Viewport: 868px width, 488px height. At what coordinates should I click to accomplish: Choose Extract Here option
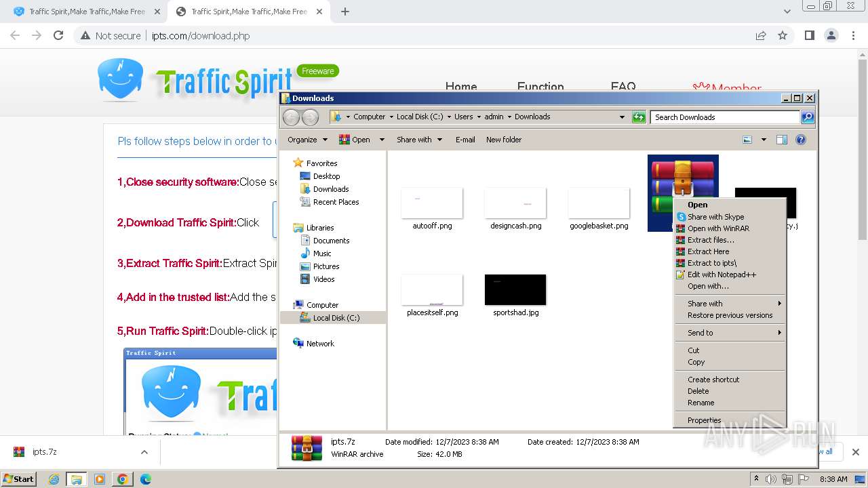[729, 251]
